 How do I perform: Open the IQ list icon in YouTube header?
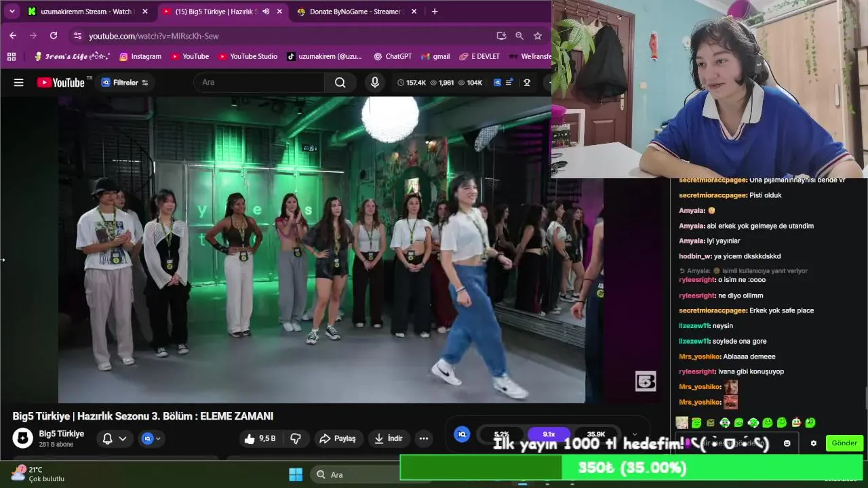click(503, 83)
